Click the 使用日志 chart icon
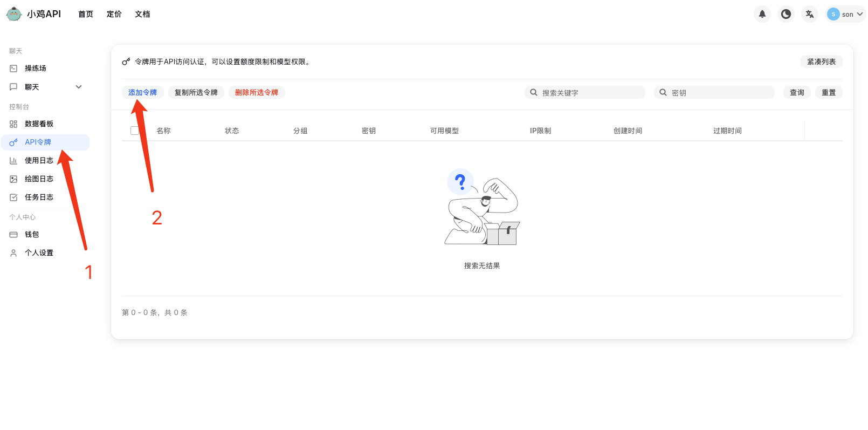Screen dimensions: 868x430 (x=13, y=161)
